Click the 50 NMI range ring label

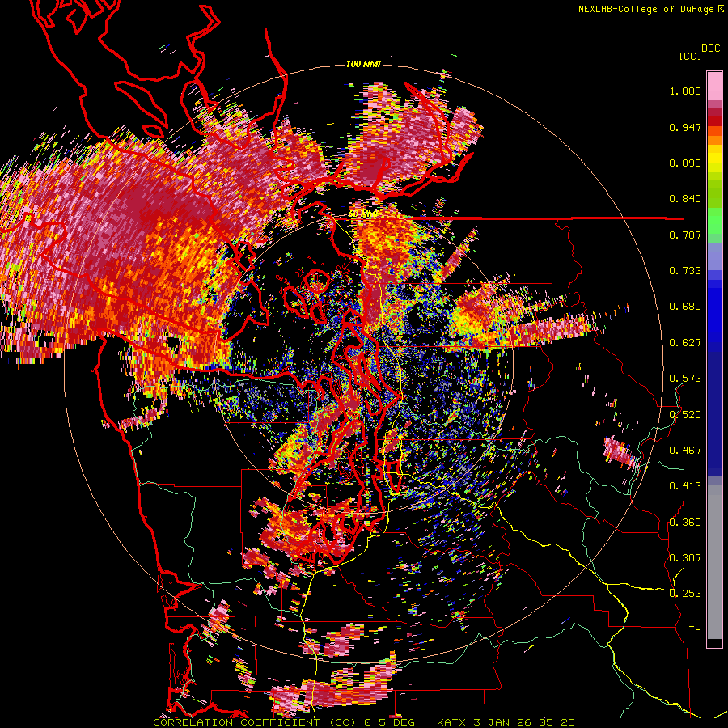[x=362, y=214]
